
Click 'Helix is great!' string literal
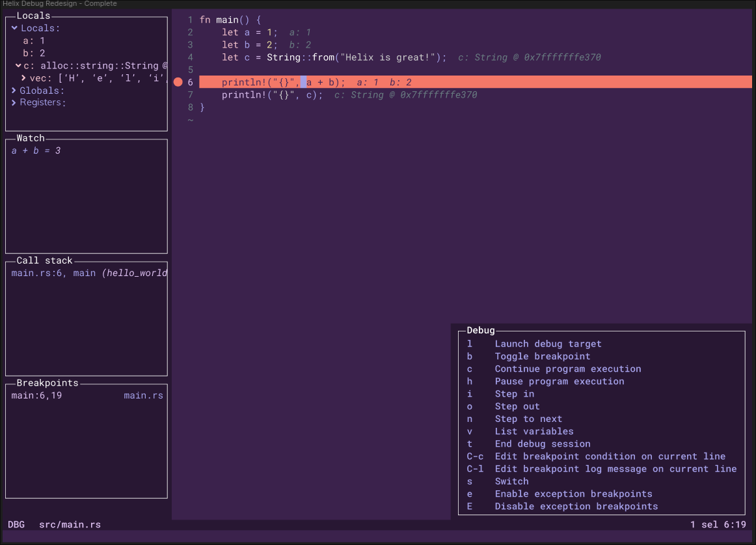click(388, 57)
